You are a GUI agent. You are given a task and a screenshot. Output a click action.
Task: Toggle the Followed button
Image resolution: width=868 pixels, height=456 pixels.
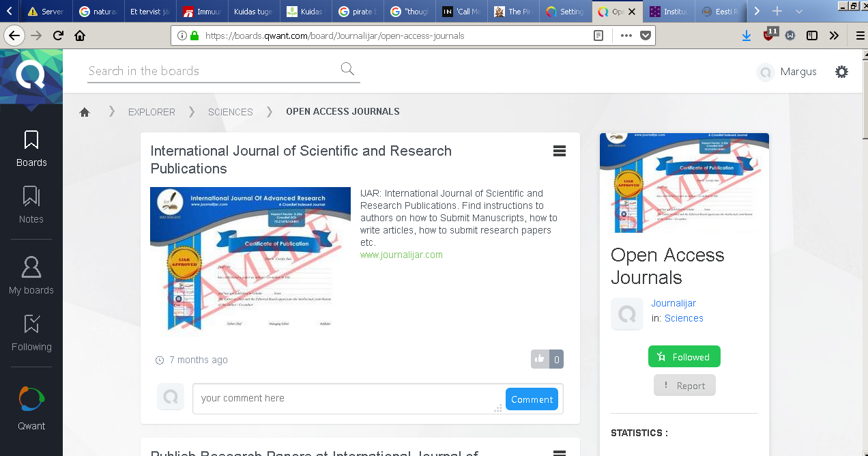click(x=684, y=356)
